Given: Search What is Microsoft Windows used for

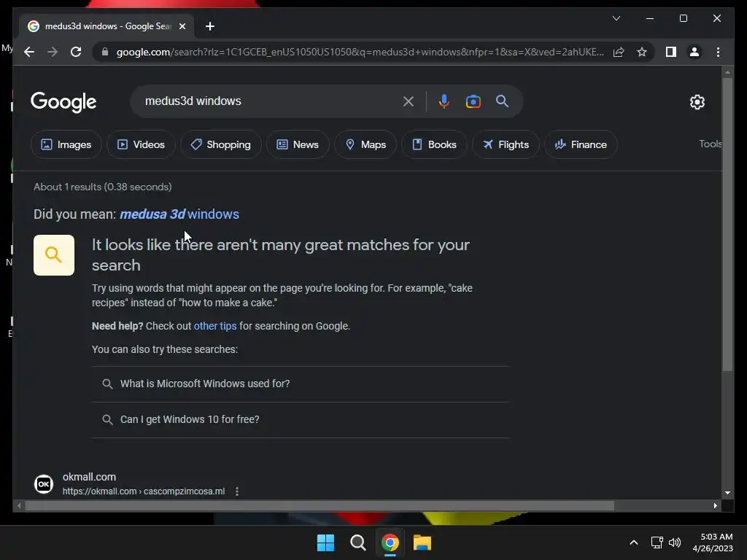Looking at the screenshot, I should pyautogui.click(x=300, y=384).
